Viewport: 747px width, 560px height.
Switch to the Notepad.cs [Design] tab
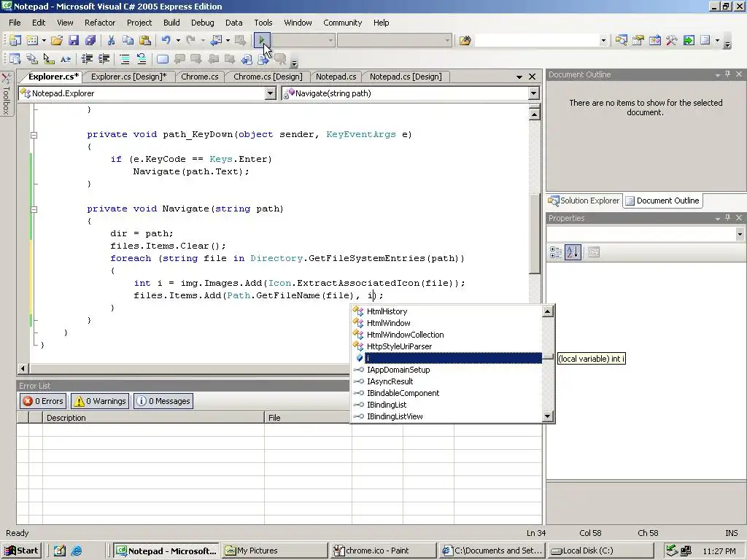coord(406,77)
